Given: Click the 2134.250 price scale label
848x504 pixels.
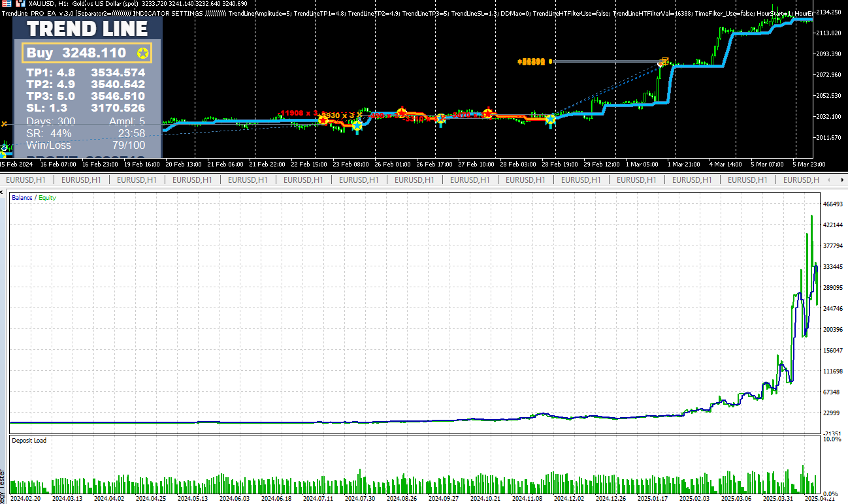Looking at the screenshot, I should click(830, 12).
